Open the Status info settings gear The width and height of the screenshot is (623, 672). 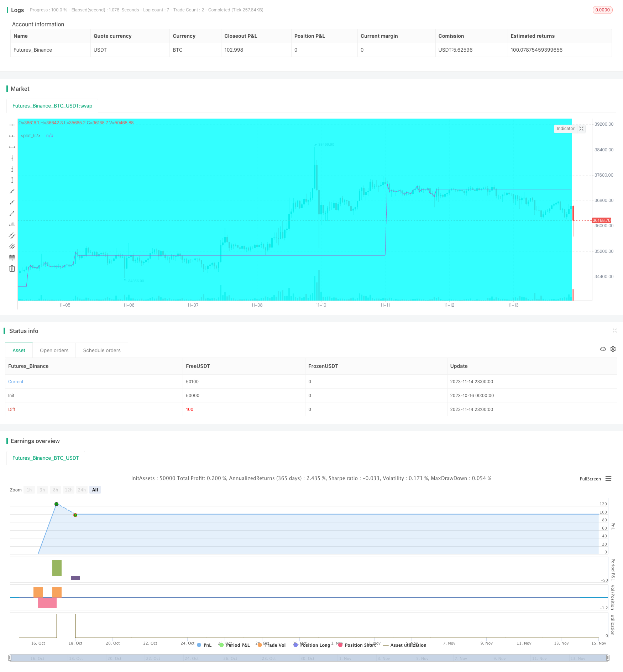(613, 349)
